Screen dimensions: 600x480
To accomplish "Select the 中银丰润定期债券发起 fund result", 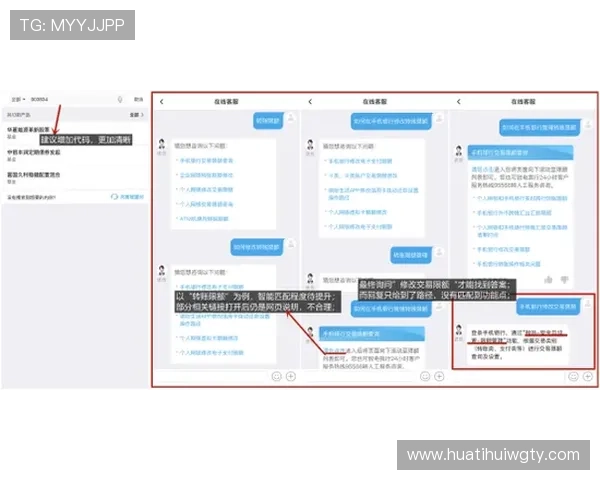I will point(75,155).
